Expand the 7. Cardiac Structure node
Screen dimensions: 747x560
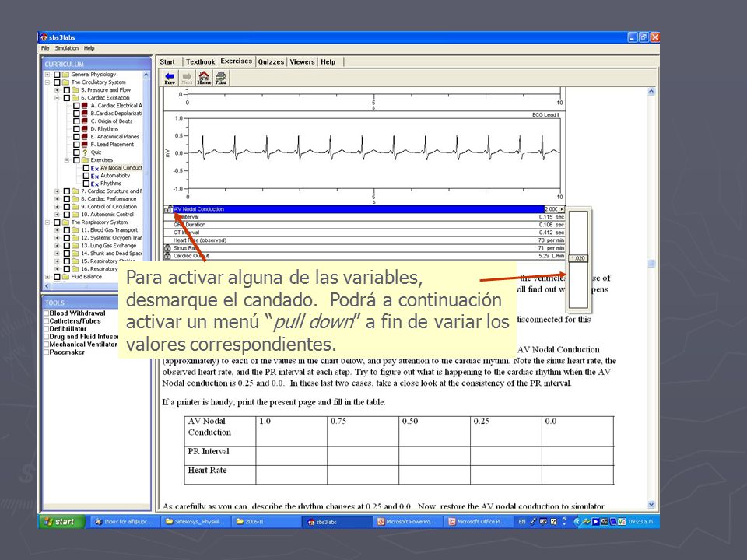57,191
